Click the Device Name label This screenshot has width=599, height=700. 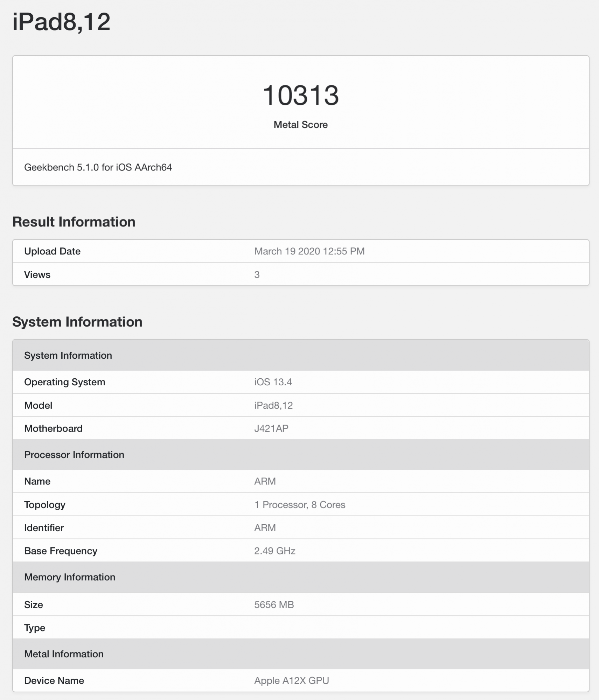pos(54,680)
